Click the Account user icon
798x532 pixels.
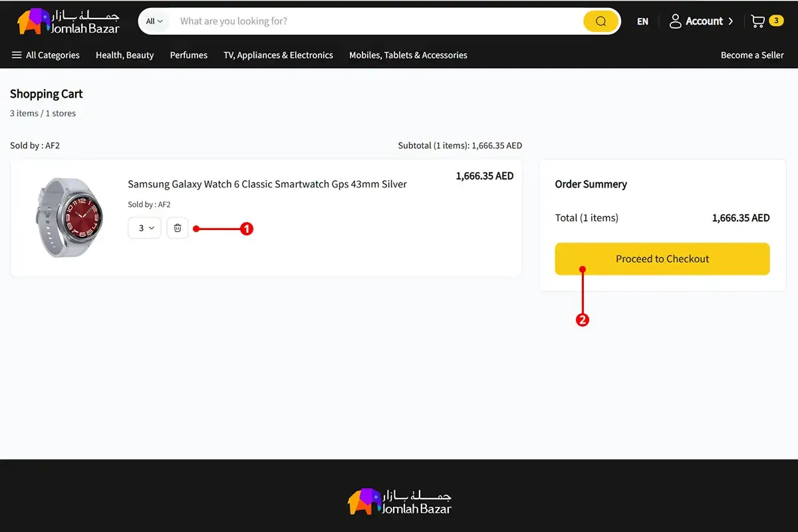pos(675,21)
